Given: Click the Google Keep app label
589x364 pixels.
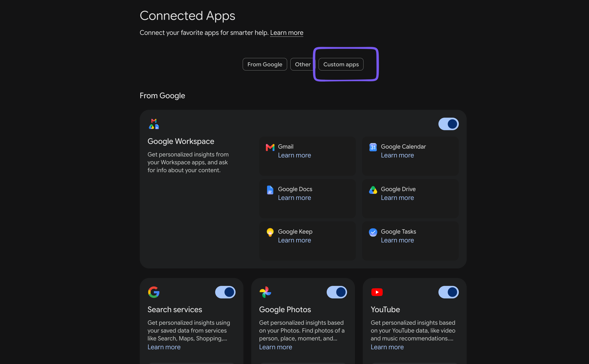Looking at the screenshot, I should 295,232.
